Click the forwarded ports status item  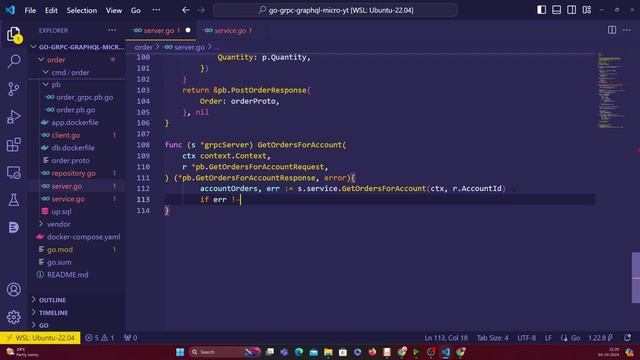(131, 338)
